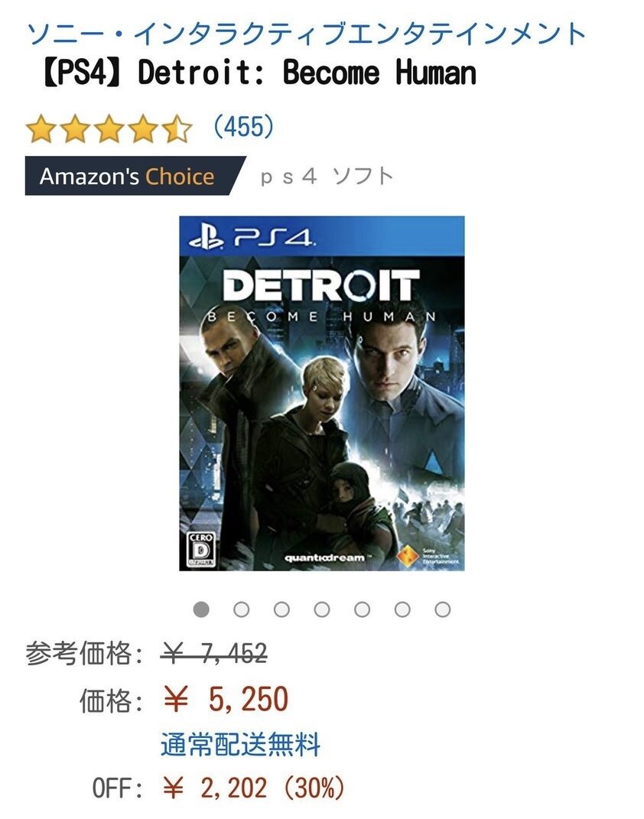Select the first image carousel dot
The width and height of the screenshot is (644, 819).
(x=201, y=609)
